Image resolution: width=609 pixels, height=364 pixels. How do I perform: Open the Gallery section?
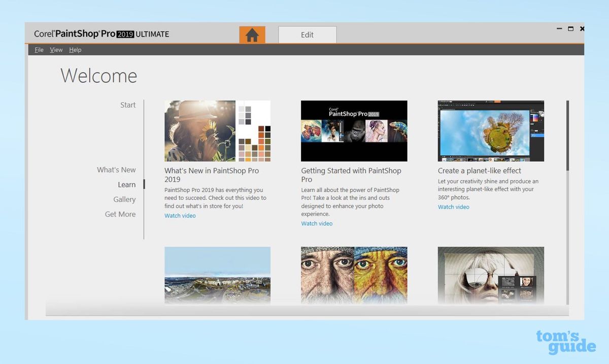(124, 199)
